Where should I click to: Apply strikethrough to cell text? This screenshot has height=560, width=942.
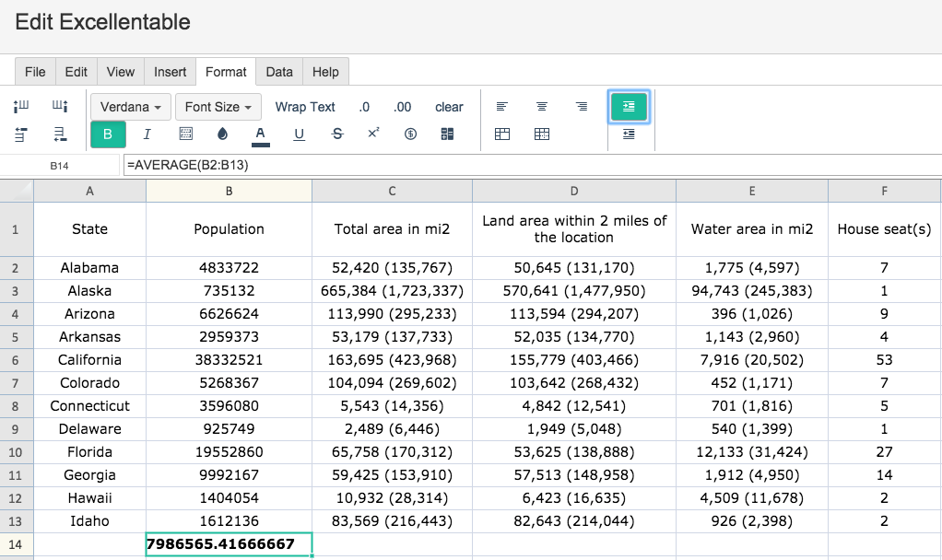337,134
